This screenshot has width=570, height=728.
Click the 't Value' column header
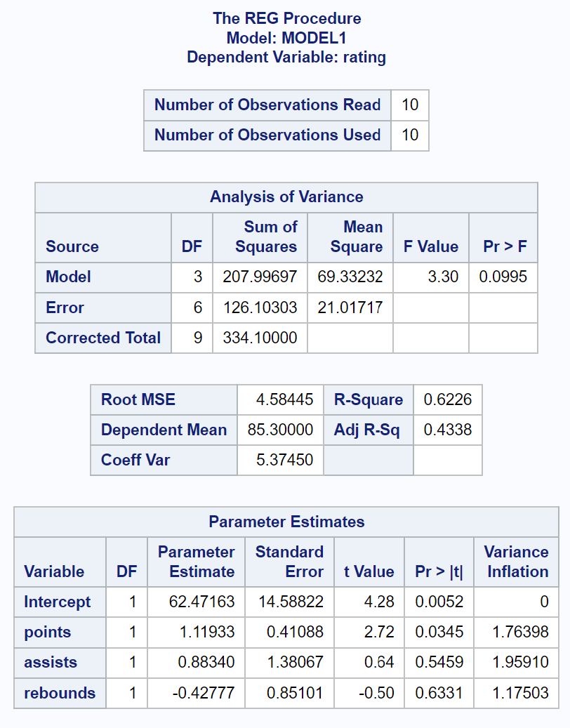[369, 571]
